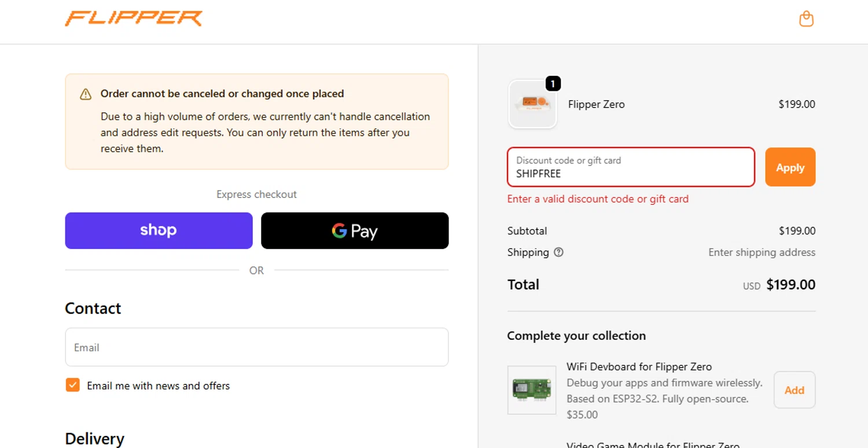This screenshot has width=868, height=448.
Task: Click the Flipper Zero product name
Action: click(x=596, y=104)
